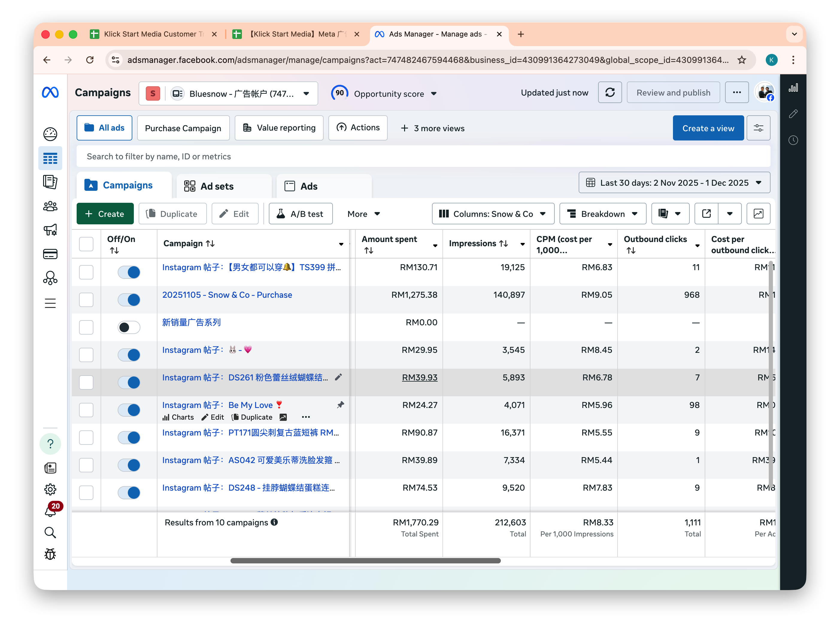Click the green Create button
The width and height of the screenshot is (840, 635).
[x=105, y=214]
